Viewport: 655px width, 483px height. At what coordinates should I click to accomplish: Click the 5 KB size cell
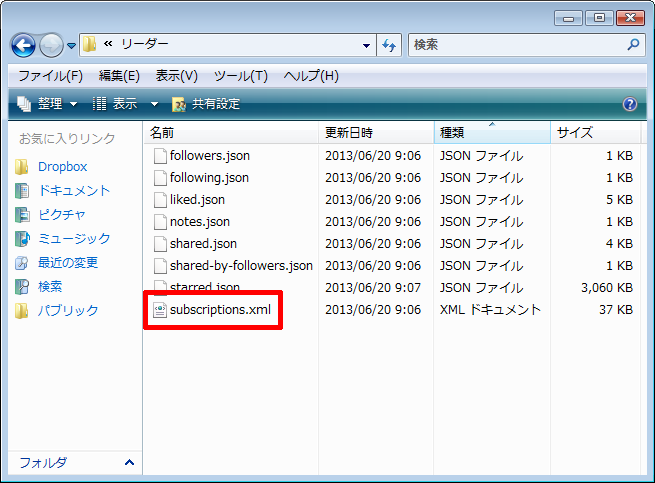click(619, 200)
